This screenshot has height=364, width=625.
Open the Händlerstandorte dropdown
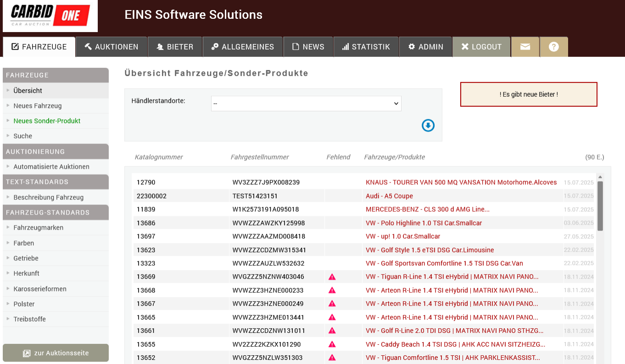(x=306, y=104)
